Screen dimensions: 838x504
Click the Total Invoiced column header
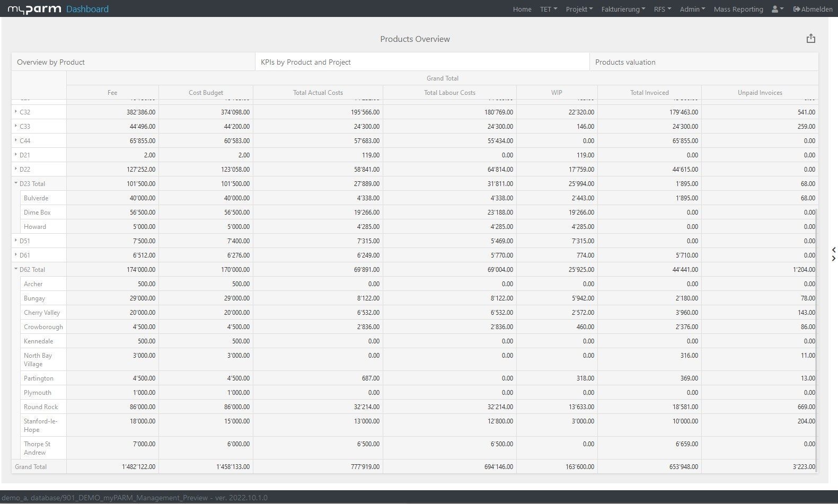pos(649,93)
